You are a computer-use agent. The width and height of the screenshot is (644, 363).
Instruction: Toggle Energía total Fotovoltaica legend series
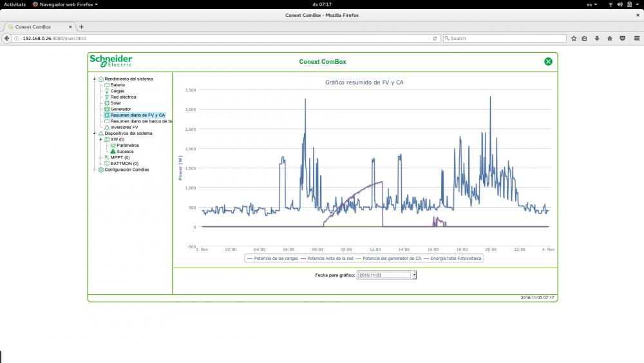coord(453,259)
